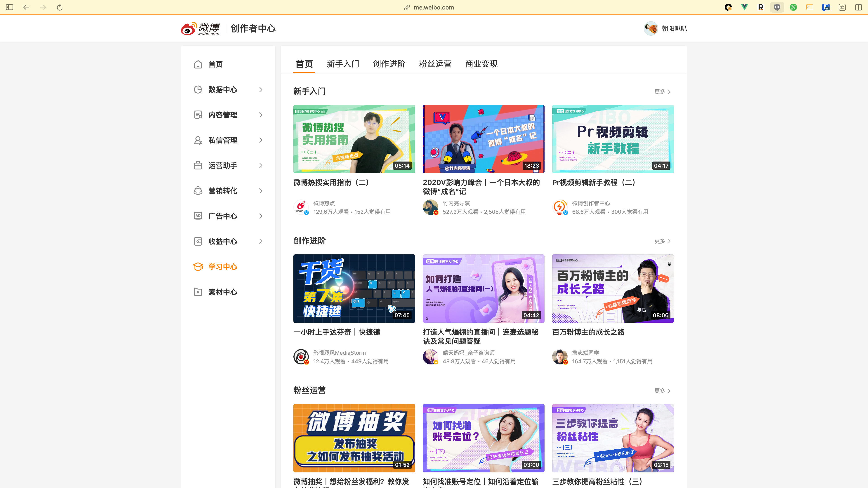Open the split view icon in toolbar
The width and height of the screenshot is (868, 488).
point(858,7)
